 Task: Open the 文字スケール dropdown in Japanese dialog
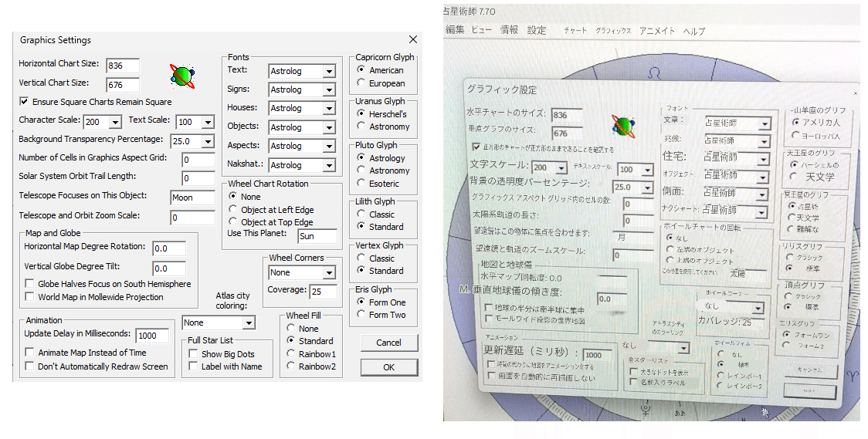(561, 167)
